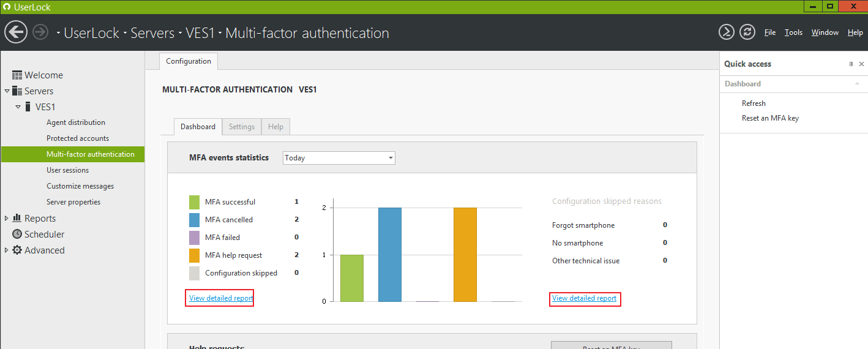The height and width of the screenshot is (349, 868).
Task: Click green MFA successful legend swatch
Action: (195, 202)
